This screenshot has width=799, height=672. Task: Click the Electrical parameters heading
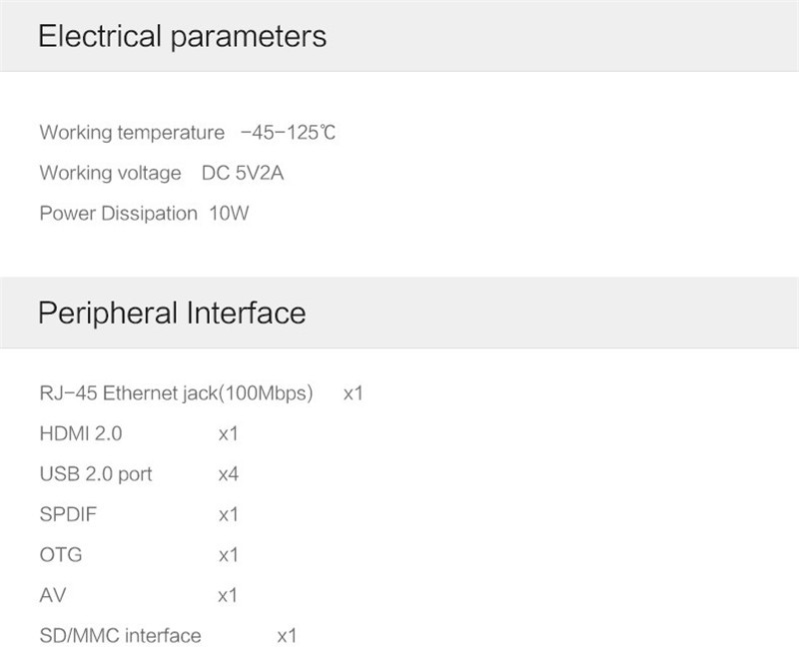pos(182,37)
